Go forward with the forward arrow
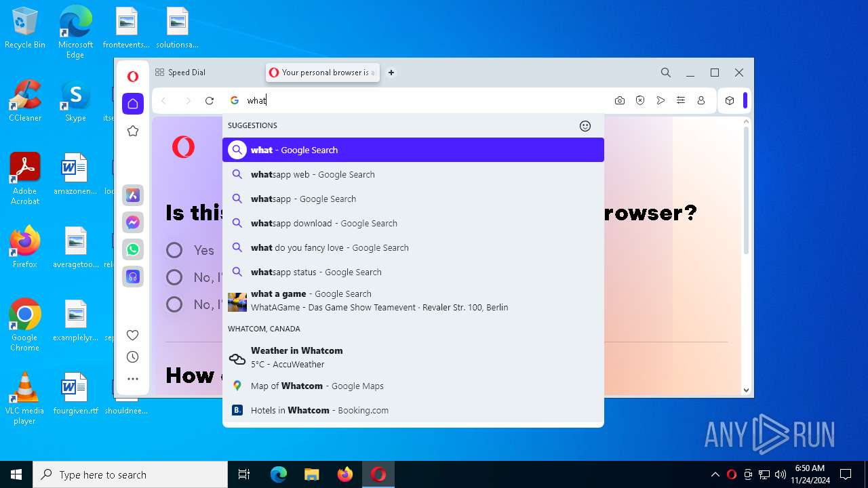 click(x=188, y=100)
